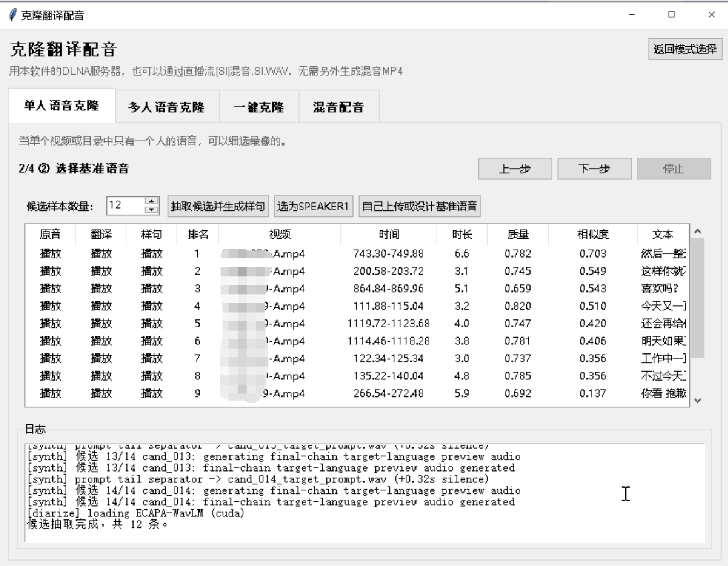Click the 时长 column header
The height and width of the screenshot is (566, 728).
point(462,234)
